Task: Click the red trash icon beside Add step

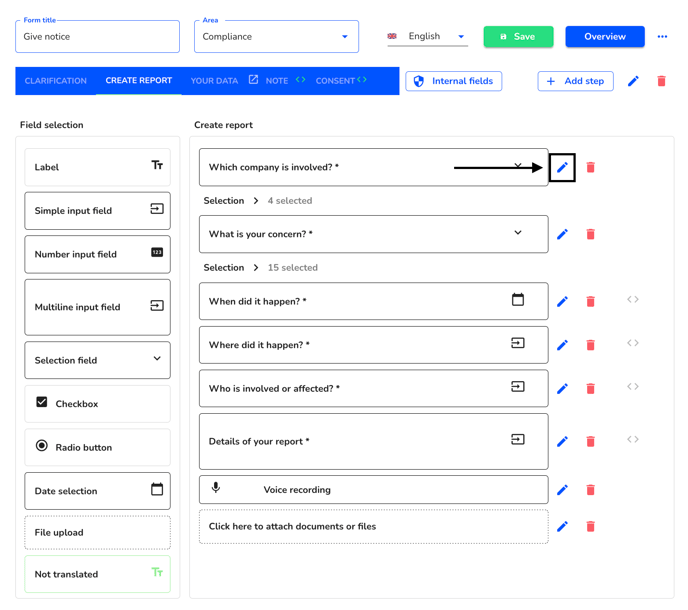Action: click(x=662, y=81)
